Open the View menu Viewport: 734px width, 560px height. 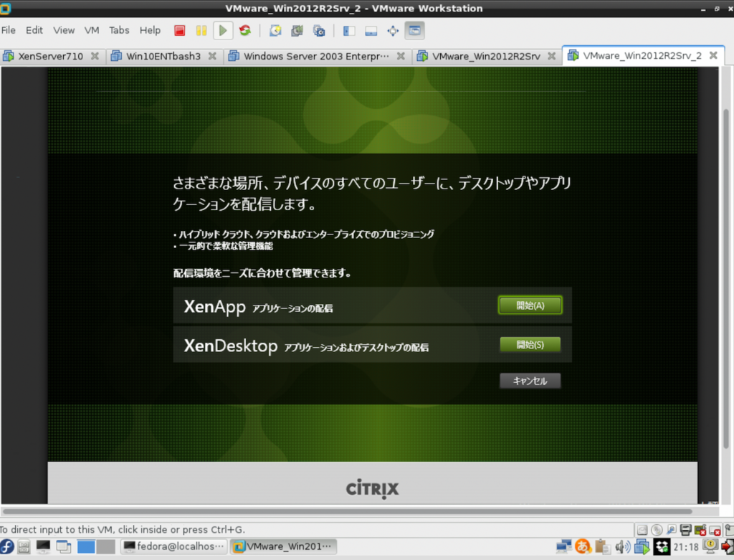click(x=64, y=30)
